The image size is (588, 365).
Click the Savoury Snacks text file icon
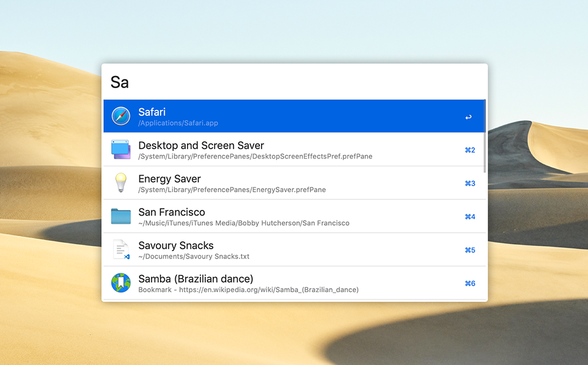point(122,250)
